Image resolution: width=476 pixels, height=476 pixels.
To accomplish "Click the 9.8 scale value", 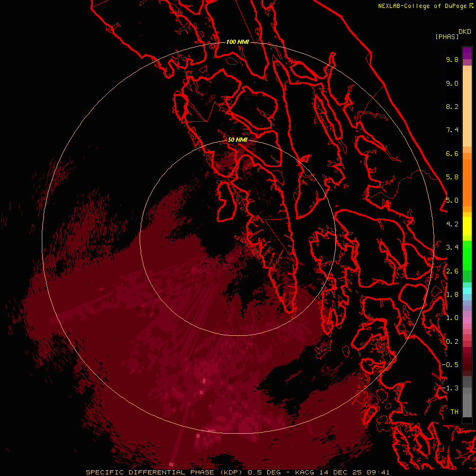I will (452, 59).
